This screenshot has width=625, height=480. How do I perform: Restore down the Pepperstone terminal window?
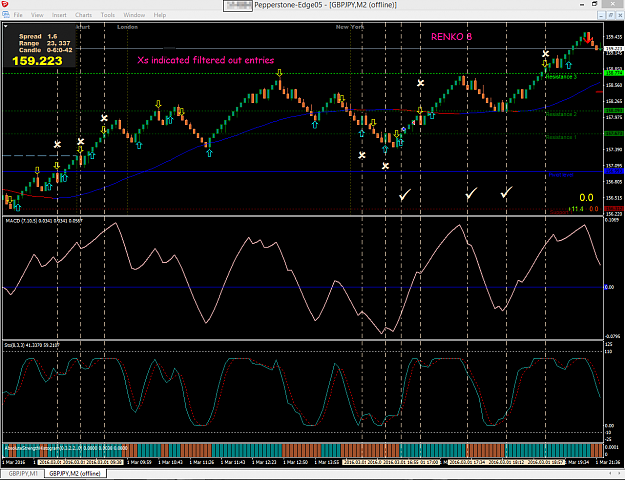(x=594, y=4)
